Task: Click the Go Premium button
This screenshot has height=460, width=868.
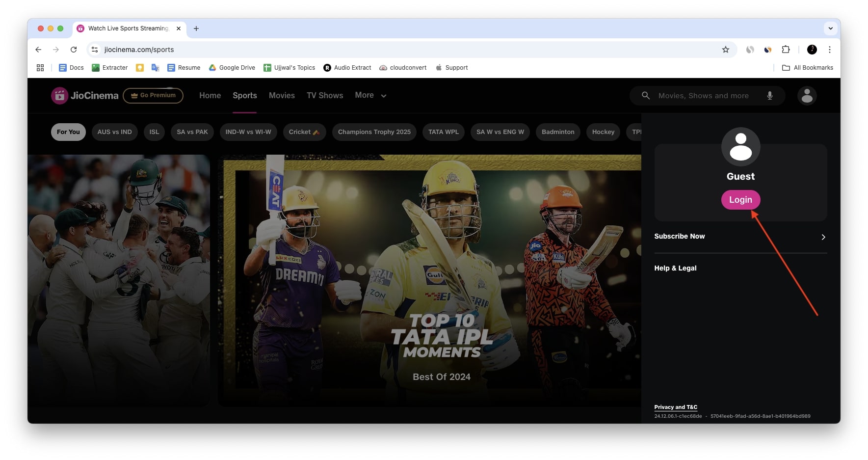Action: coord(153,95)
